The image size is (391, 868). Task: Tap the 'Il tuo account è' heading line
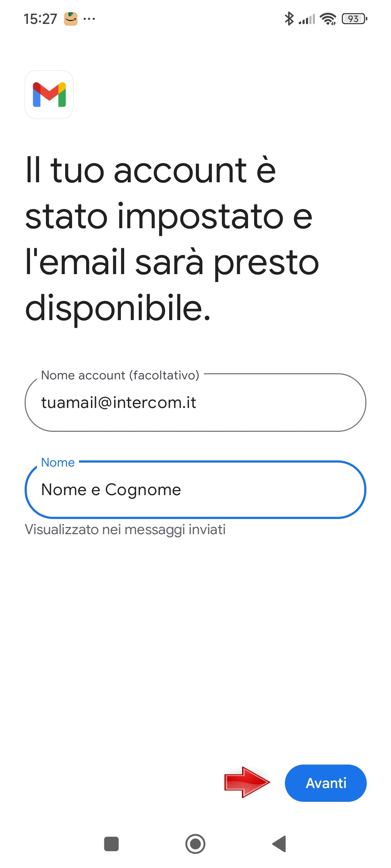(x=151, y=170)
